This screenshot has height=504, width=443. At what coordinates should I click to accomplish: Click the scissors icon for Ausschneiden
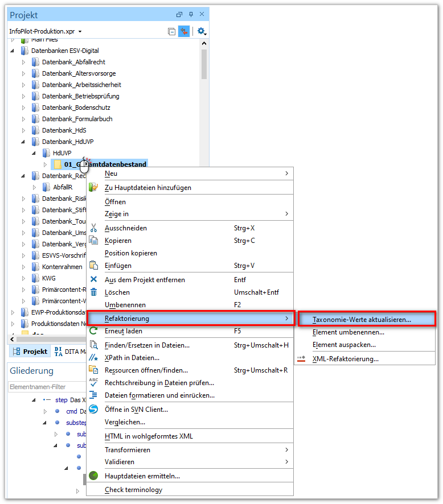pyautogui.click(x=93, y=228)
